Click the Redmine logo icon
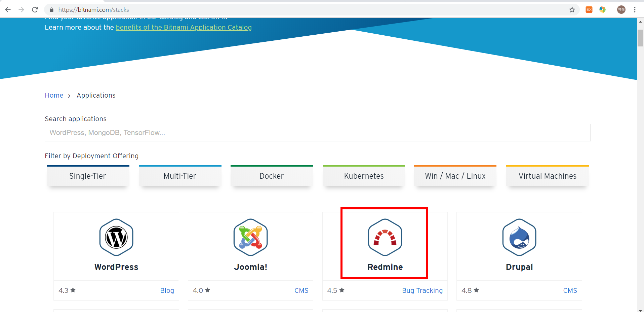644x312 pixels. [385, 237]
